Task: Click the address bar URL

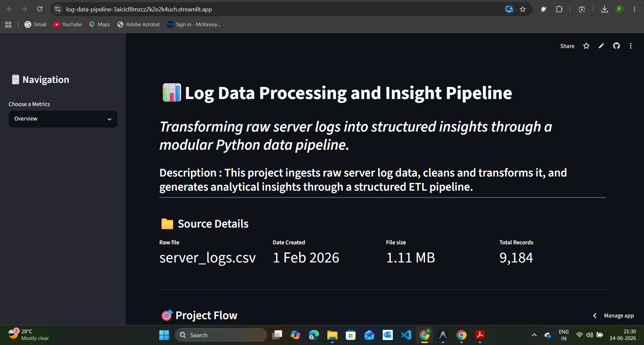Action: pyautogui.click(x=139, y=9)
